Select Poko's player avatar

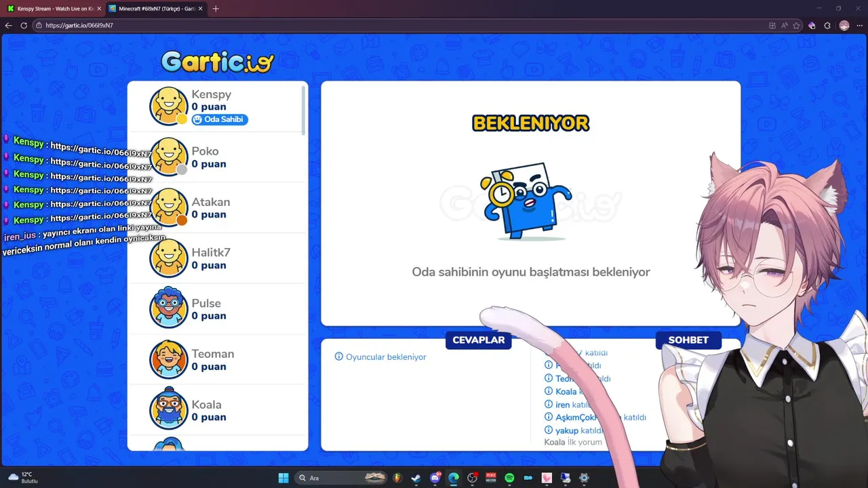(168, 157)
